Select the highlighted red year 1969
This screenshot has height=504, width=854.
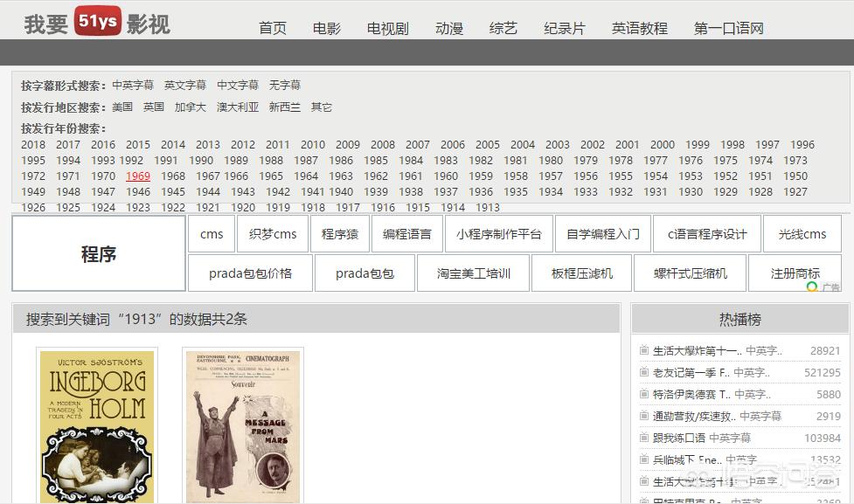(x=138, y=176)
